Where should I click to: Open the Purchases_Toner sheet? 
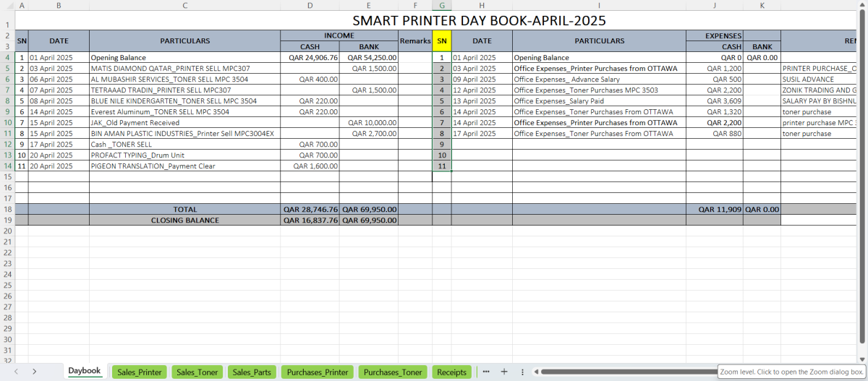[x=393, y=372]
